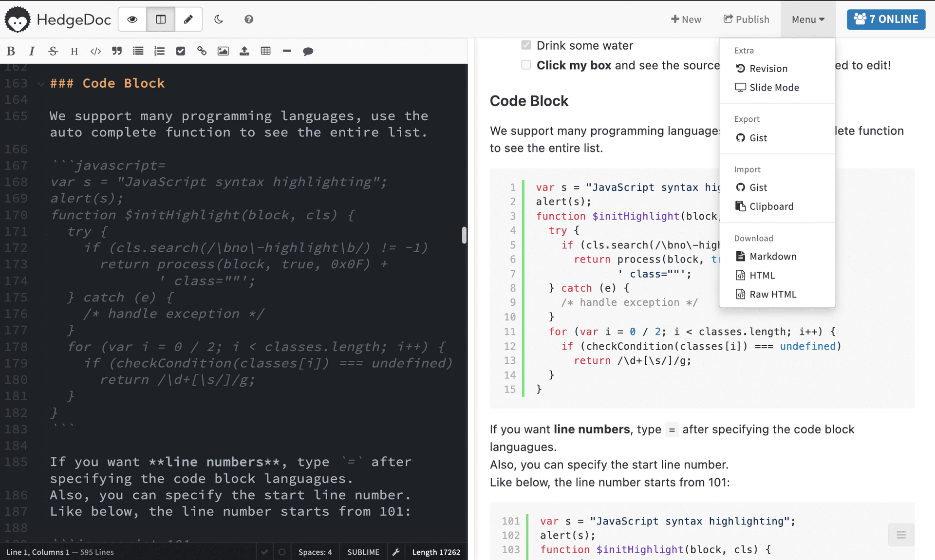Screen dimensions: 935x560
Task: Click the unordered list icon
Action: pos(137,51)
